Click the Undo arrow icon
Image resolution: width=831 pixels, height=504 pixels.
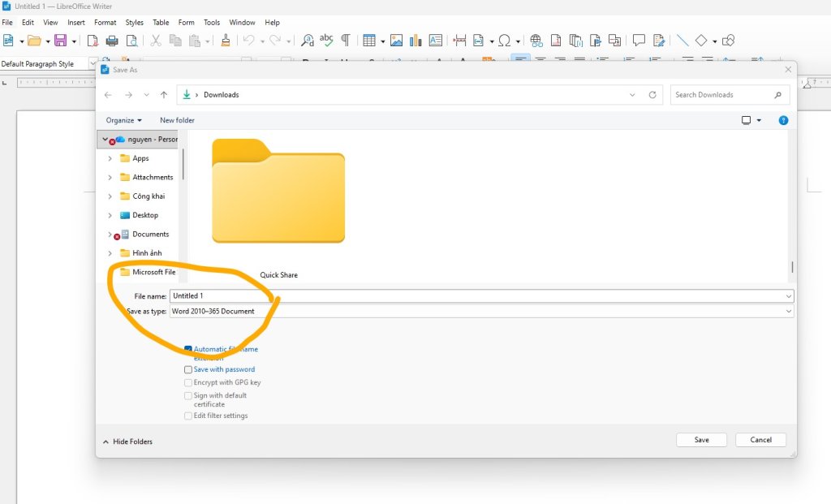pos(249,41)
